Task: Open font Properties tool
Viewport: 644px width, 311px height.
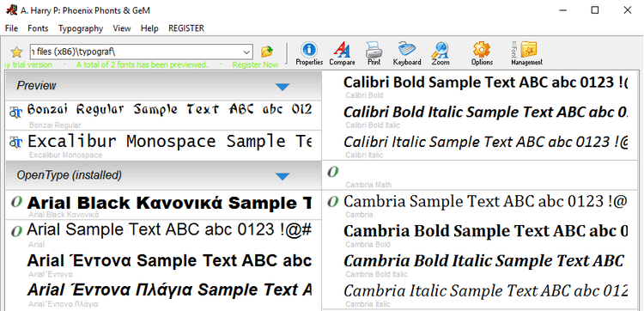Action: pos(309,54)
